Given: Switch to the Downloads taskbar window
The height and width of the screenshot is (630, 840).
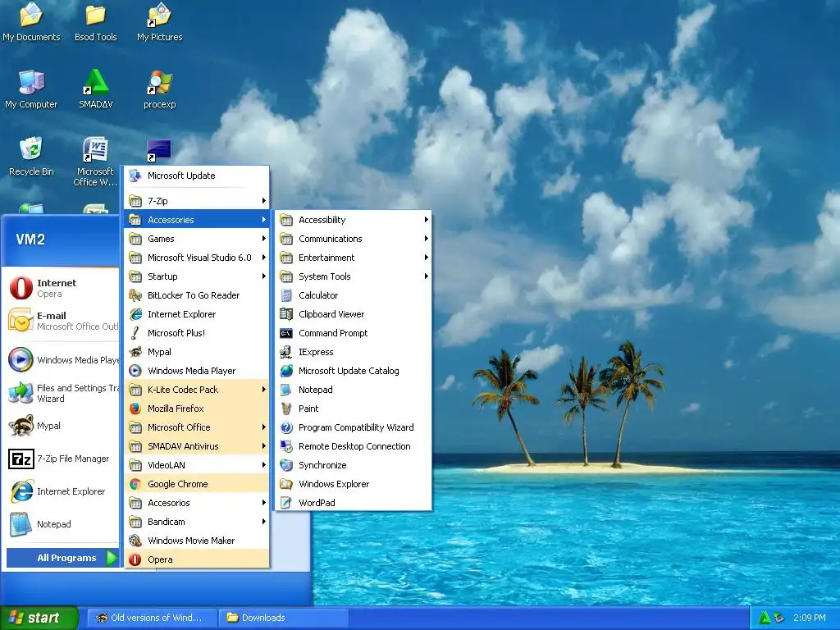Looking at the screenshot, I should (283, 618).
